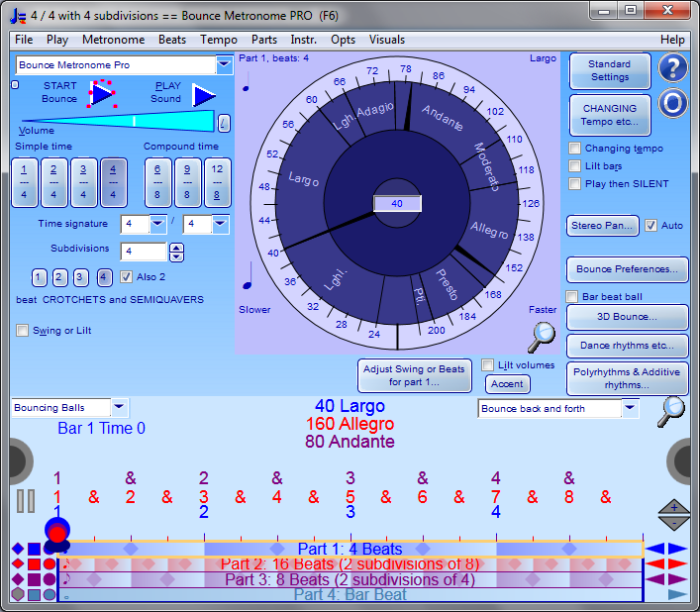Click the blue square icon for Part 1
The image size is (700, 612).
pyautogui.click(x=34, y=549)
